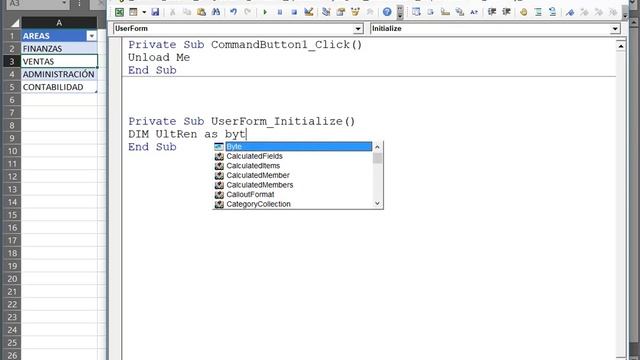Screen dimensions: 640x360
Task: Open the Properties Window icon
Action: point(340,12)
